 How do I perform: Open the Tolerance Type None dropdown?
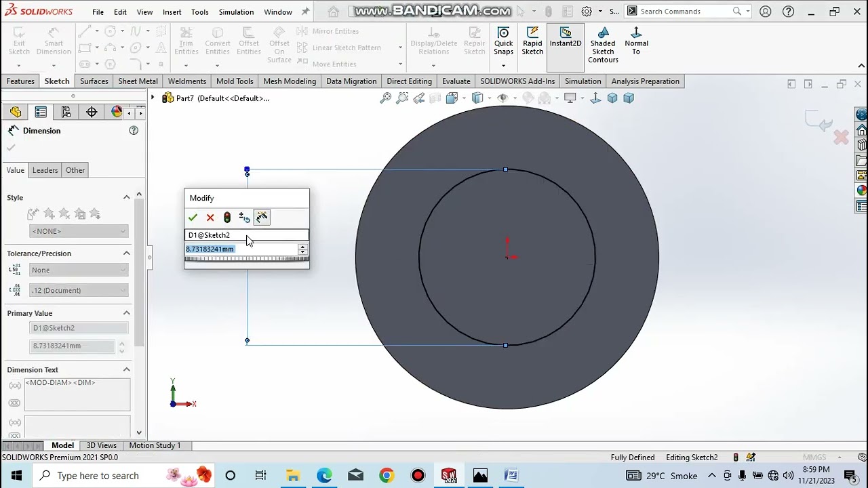(79, 270)
